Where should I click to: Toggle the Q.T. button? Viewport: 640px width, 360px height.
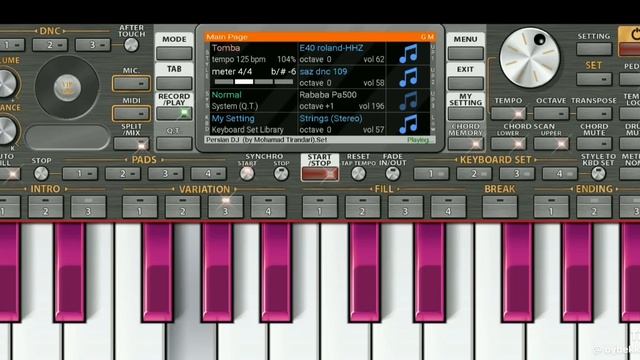pos(174,143)
